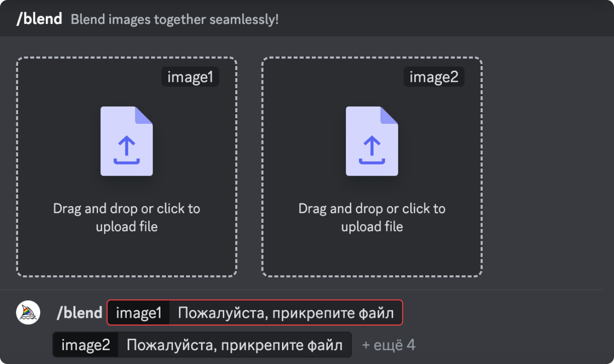Focus image2 "Пожалуйста, прикрепите файл" field

[x=234, y=345]
